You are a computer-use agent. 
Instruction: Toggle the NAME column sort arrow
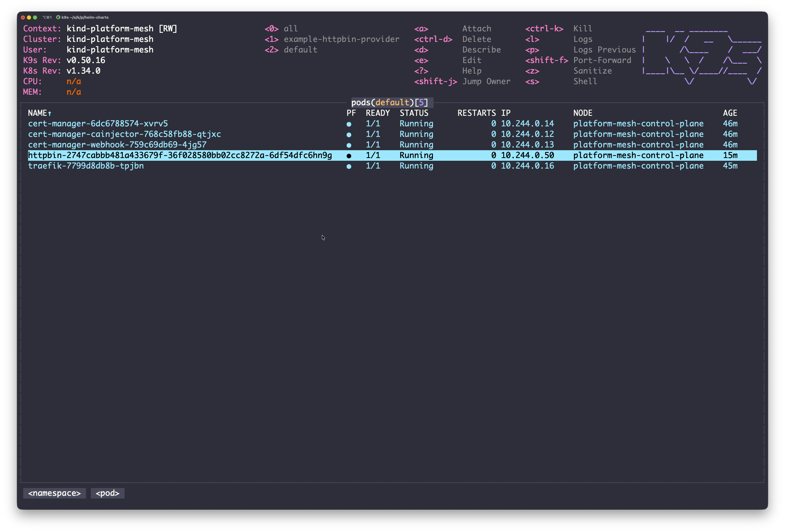coord(50,113)
